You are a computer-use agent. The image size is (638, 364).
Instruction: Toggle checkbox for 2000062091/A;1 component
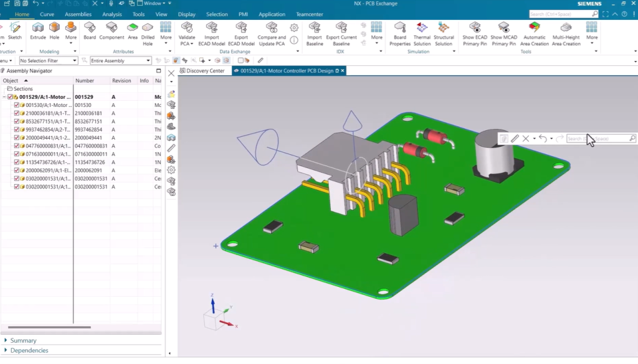click(17, 170)
